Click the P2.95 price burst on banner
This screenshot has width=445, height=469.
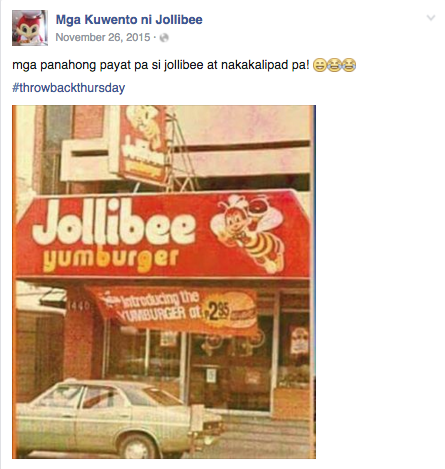click(x=217, y=311)
